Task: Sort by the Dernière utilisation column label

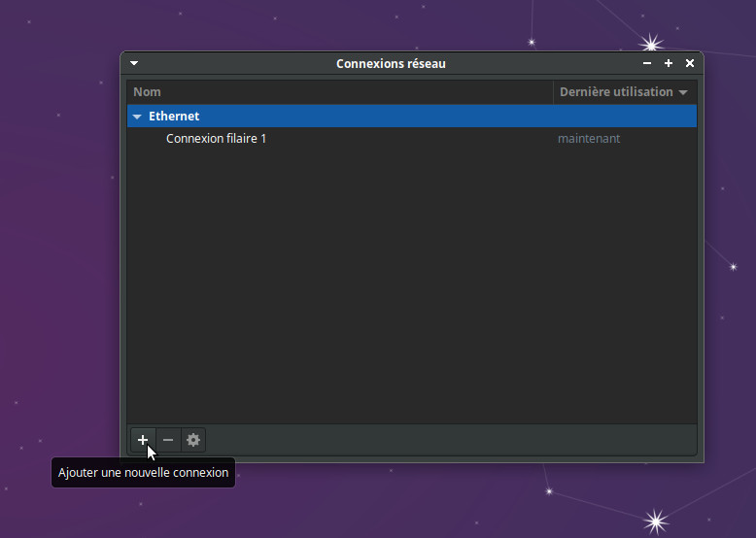Action: pos(616,92)
